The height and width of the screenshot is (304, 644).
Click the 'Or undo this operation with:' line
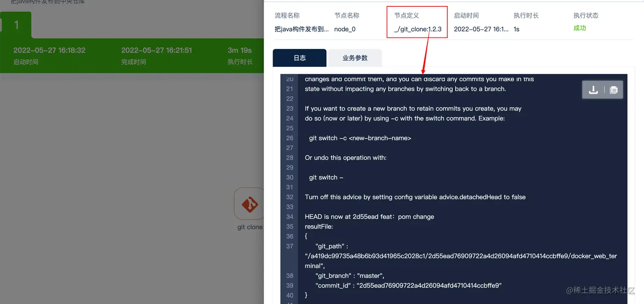346,158
